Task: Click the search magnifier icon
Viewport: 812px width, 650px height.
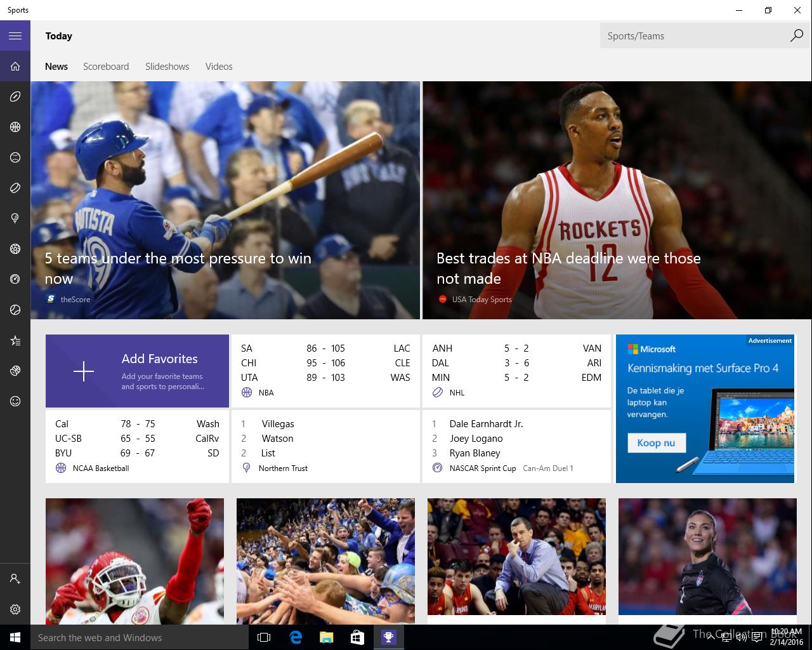Action: click(796, 36)
